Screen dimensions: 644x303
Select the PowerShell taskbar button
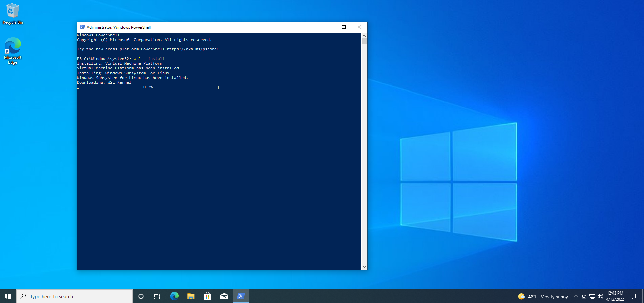241,296
